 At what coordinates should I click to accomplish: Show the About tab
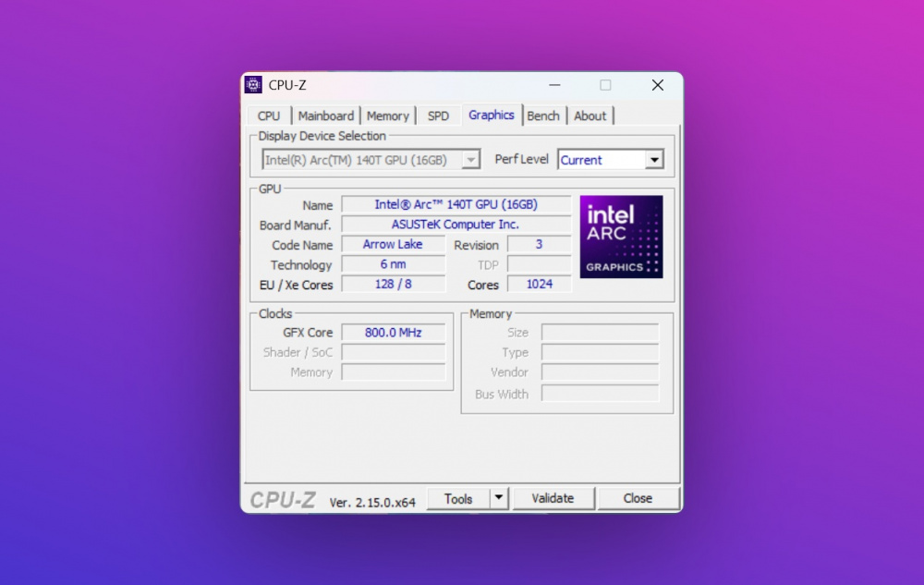[x=590, y=116]
